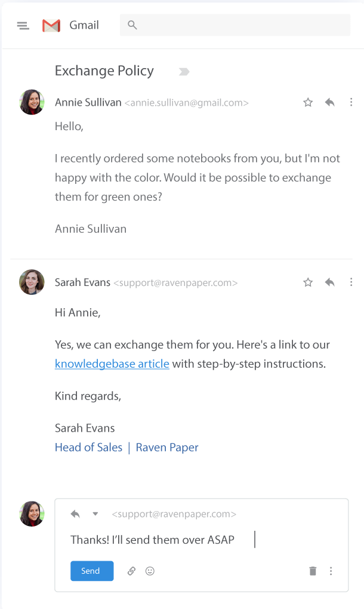This screenshot has height=609, width=364.
Task: Reply to Annie Sullivan's message
Action: (x=330, y=102)
